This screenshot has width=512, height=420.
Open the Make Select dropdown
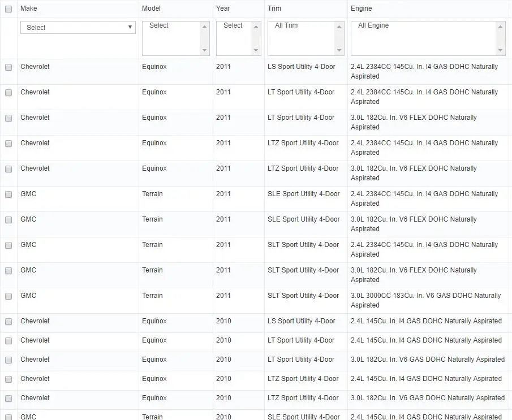coord(78,27)
